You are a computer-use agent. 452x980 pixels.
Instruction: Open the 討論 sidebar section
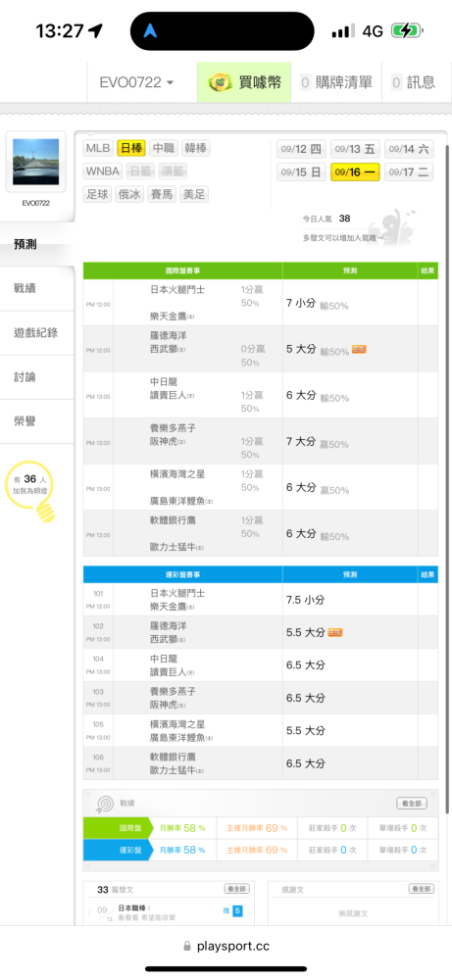[37, 377]
